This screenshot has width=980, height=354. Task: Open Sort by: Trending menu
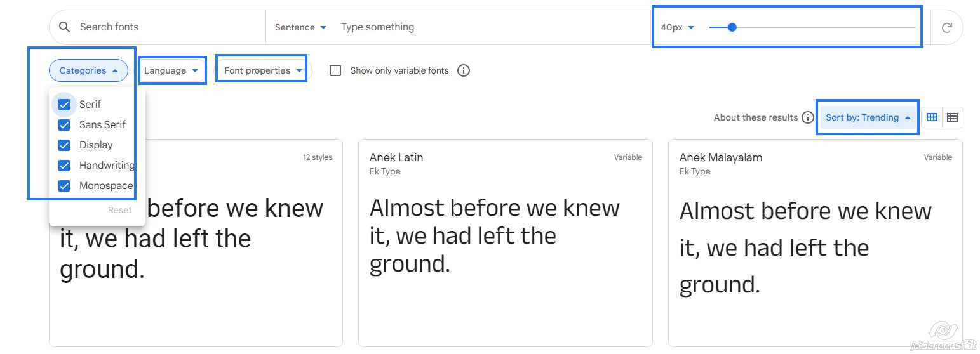(868, 117)
